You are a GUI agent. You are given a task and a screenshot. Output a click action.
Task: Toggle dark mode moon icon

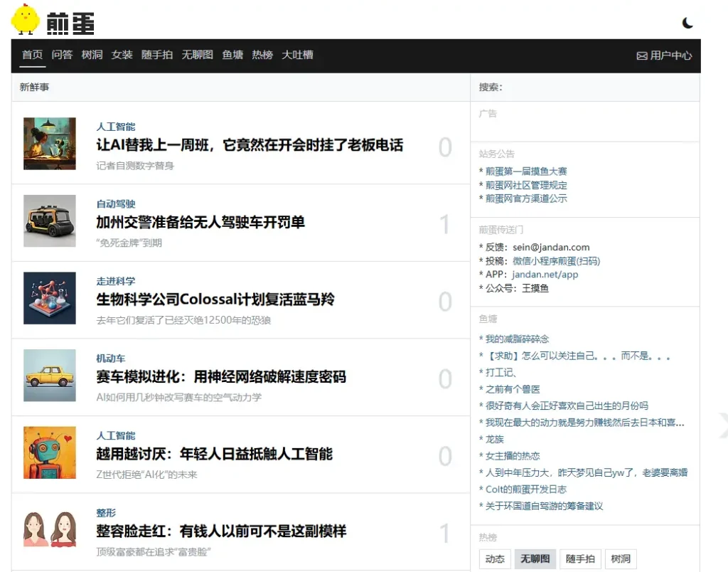coord(687,22)
